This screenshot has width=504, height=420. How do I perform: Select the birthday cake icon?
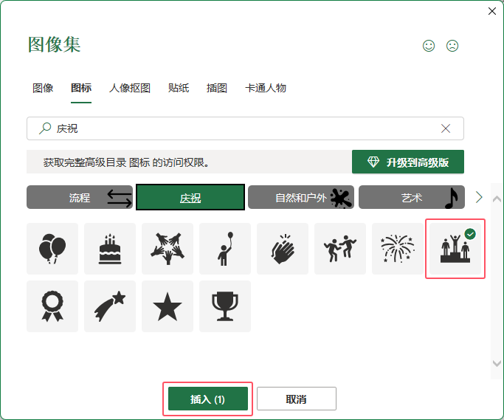coord(110,249)
